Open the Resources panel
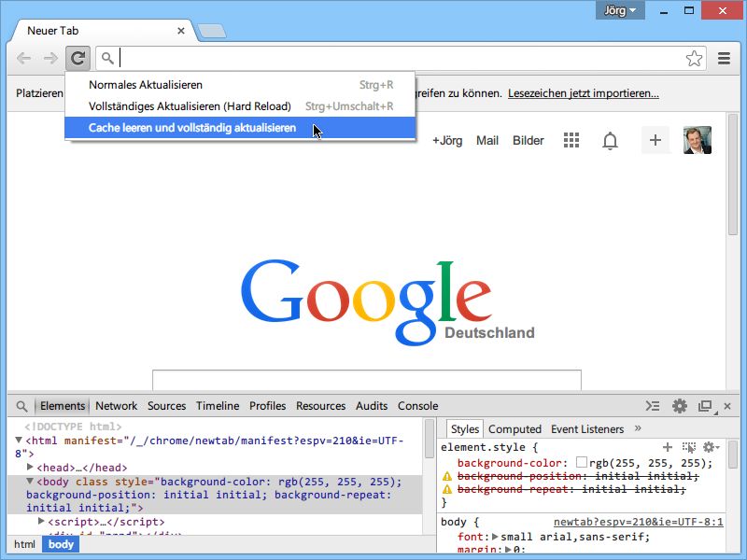The width and height of the screenshot is (747, 560). 320,406
